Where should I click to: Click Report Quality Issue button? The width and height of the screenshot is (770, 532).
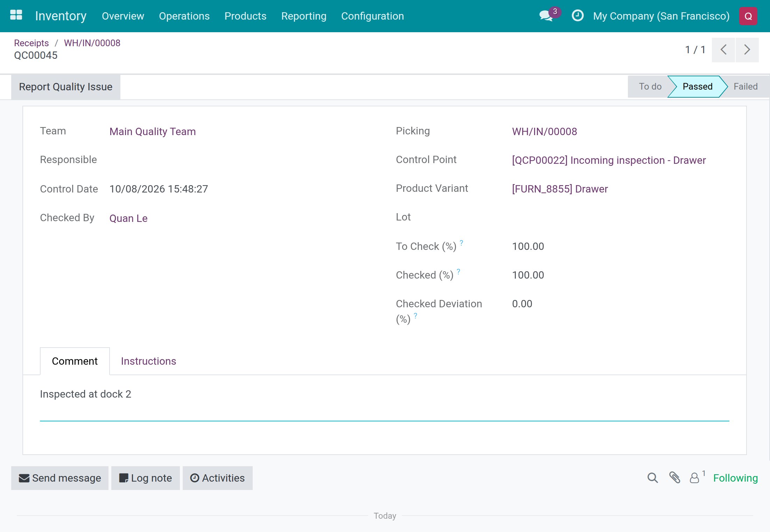tap(66, 87)
